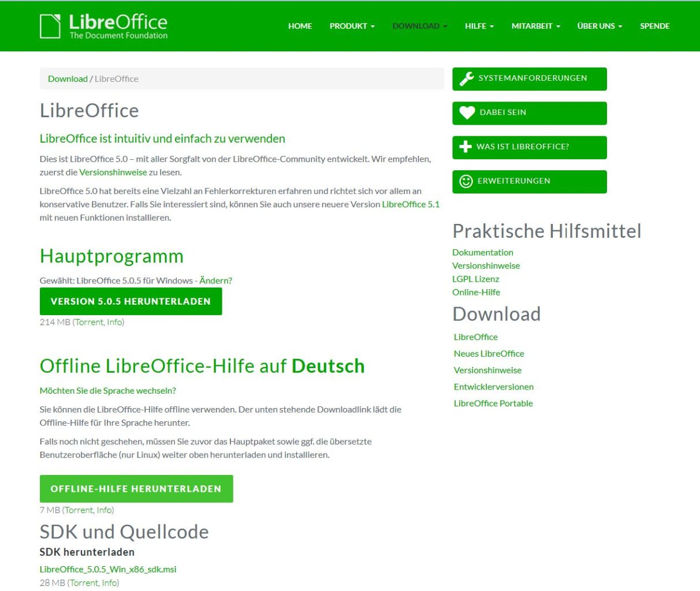This screenshot has height=591, width=700.
Task: Expand the HILFE dropdown menu
Action: pyautogui.click(x=479, y=26)
